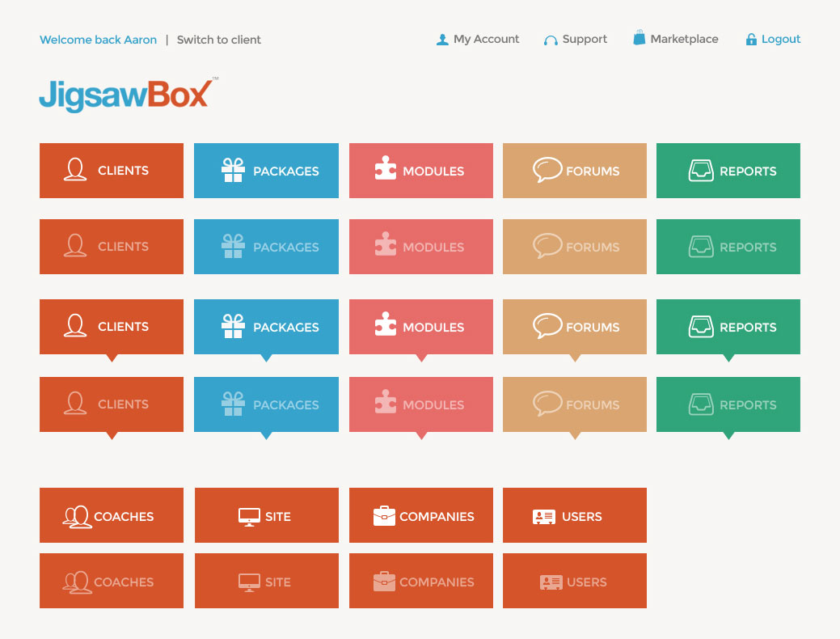The image size is (840, 639).
Task: Click the headset icon next to Support
Action: tap(551, 40)
